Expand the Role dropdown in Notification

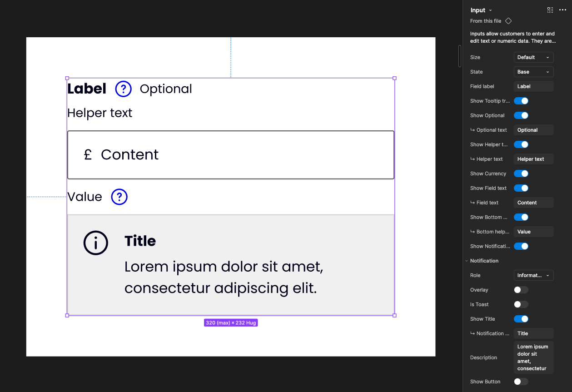(x=533, y=275)
